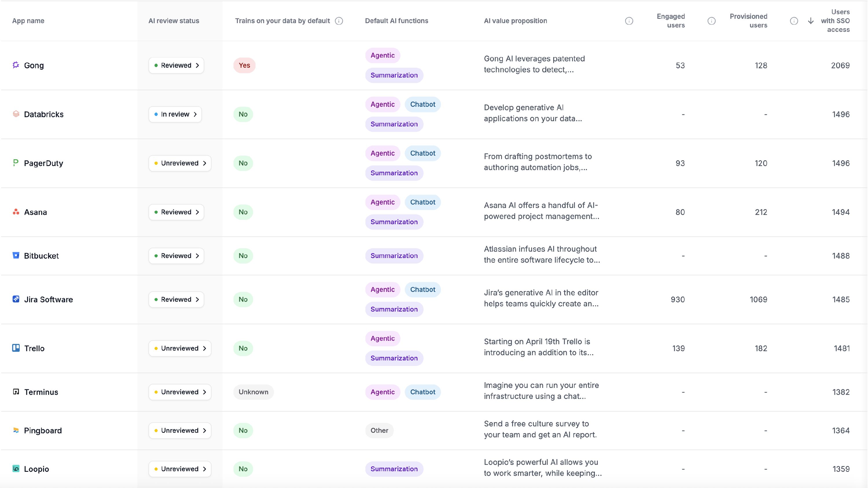Image resolution: width=868 pixels, height=488 pixels.
Task: Select the Databricks app icon
Action: coord(16,114)
